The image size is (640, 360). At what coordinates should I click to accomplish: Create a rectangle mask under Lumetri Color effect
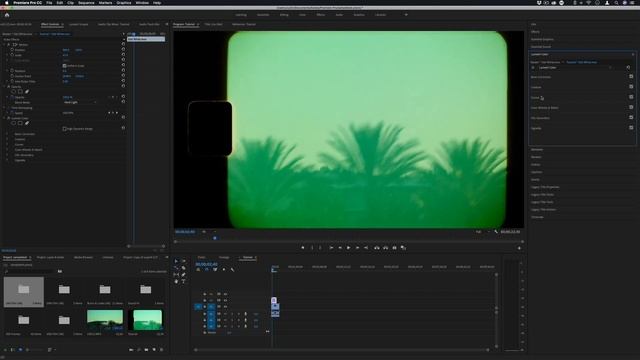click(20, 123)
